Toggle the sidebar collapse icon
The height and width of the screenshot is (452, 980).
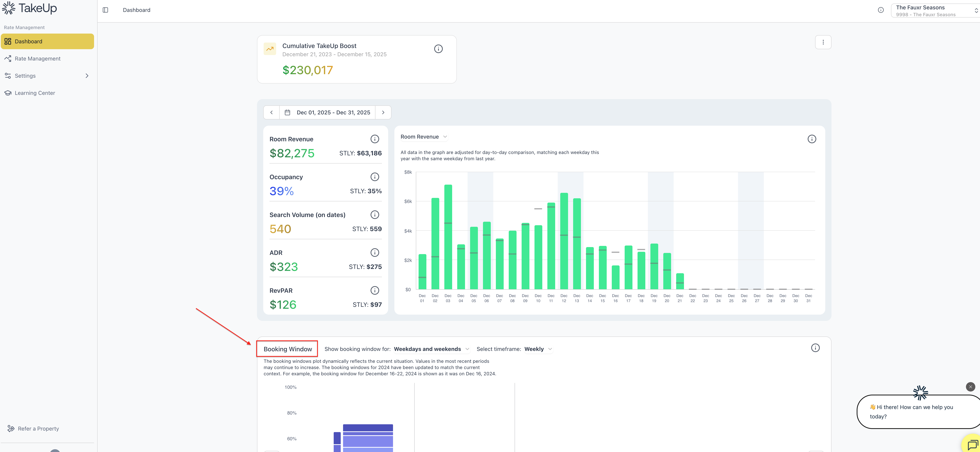click(x=105, y=10)
